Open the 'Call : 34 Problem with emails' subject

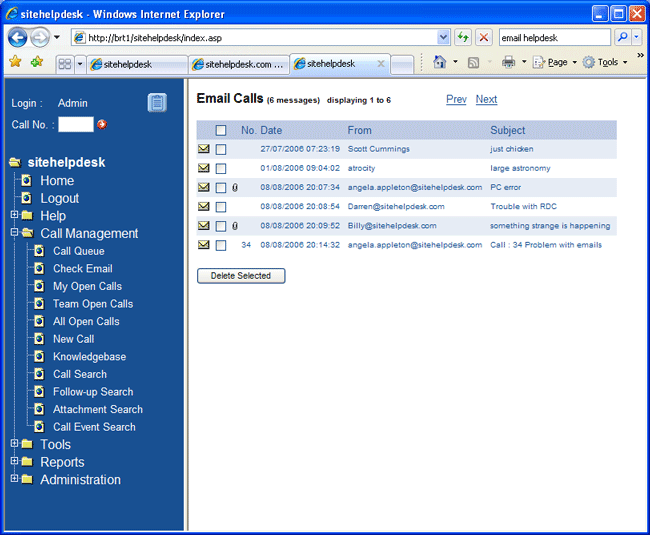(546, 245)
